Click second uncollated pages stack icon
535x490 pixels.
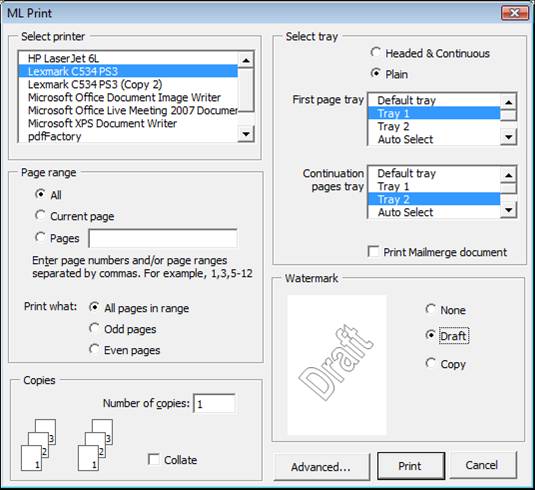coord(96,445)
